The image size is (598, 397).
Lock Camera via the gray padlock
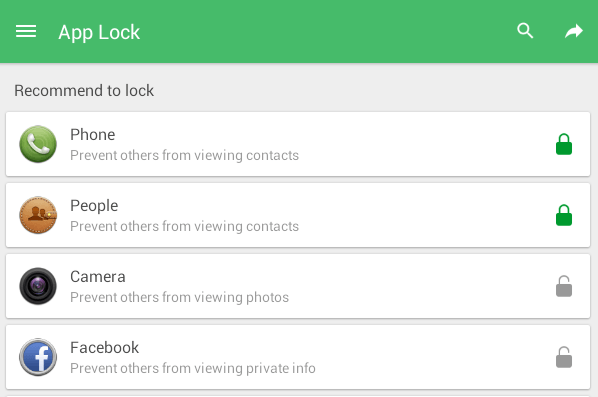point(564,286)
